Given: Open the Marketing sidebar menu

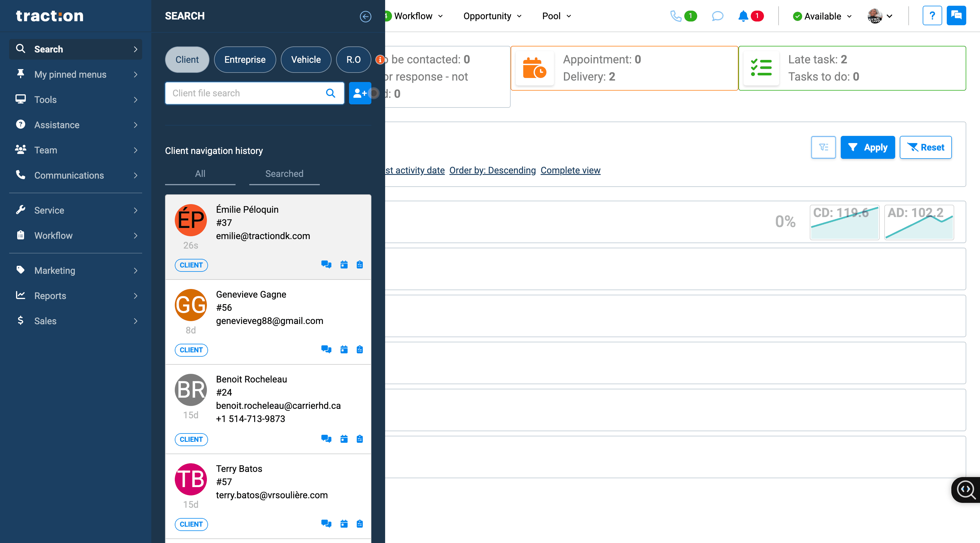Looking at the screenshot, I should point(76,271).
